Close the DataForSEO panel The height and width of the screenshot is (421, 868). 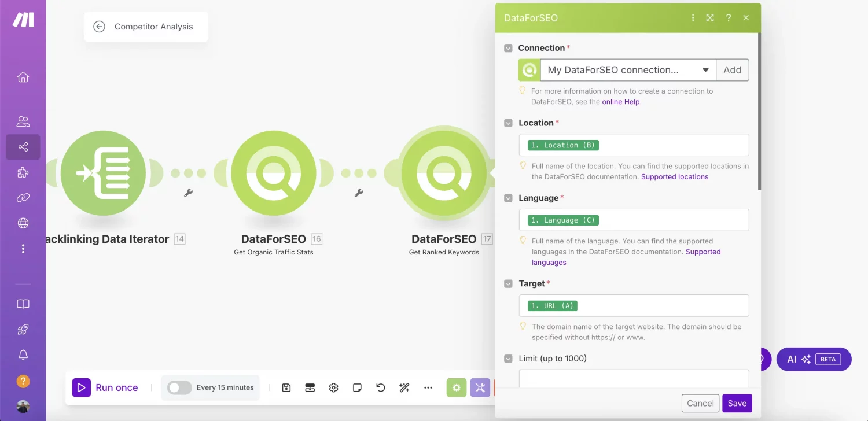pos(746,18)
